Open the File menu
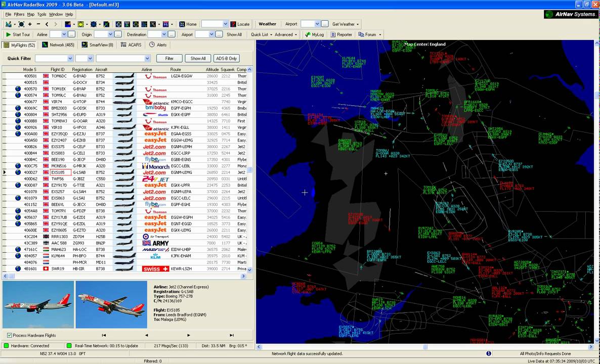600x364 pixels. [x=8, y=14]
